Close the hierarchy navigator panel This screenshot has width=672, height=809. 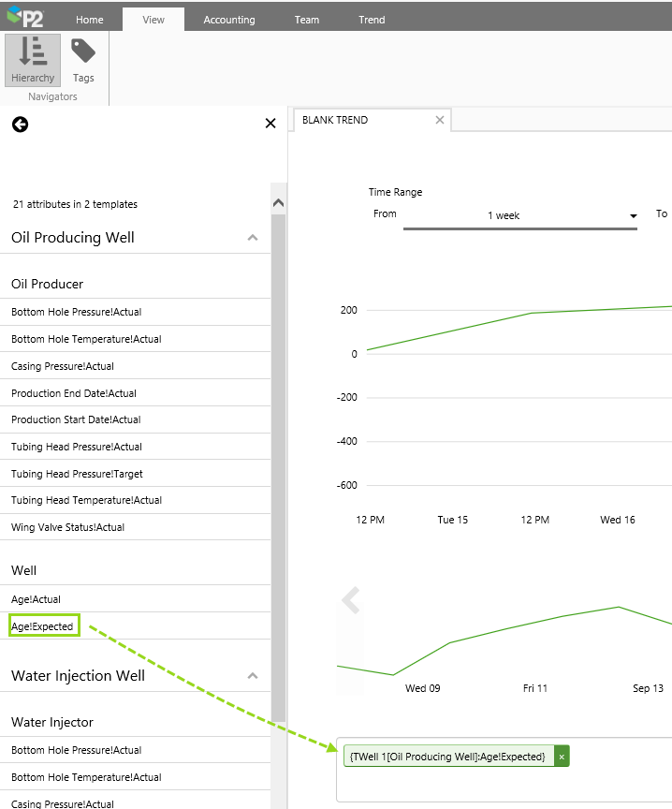tap(270, 124)
